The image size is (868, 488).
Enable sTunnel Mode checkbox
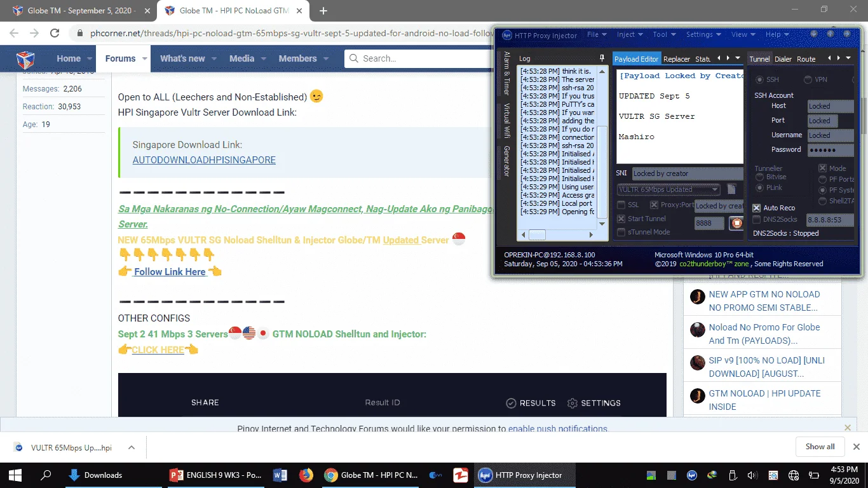pos(621,232)
